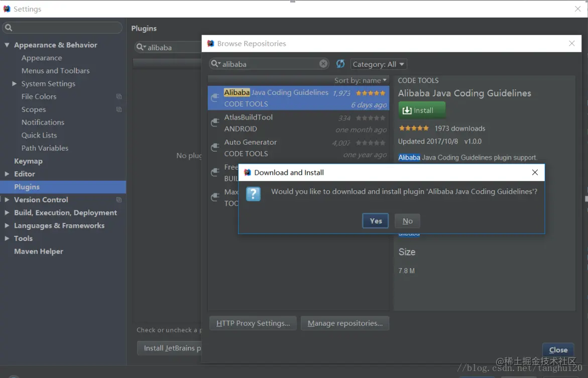Expand the Version Control node
This screenshot has height=378, width=588.
[x=7, y=199]
